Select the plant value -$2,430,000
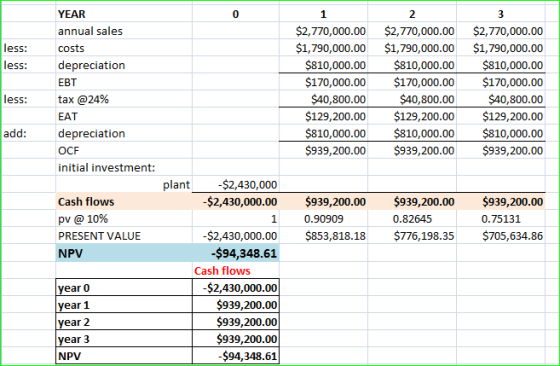Viewport: 560px width, 366px height. [235, 185]
